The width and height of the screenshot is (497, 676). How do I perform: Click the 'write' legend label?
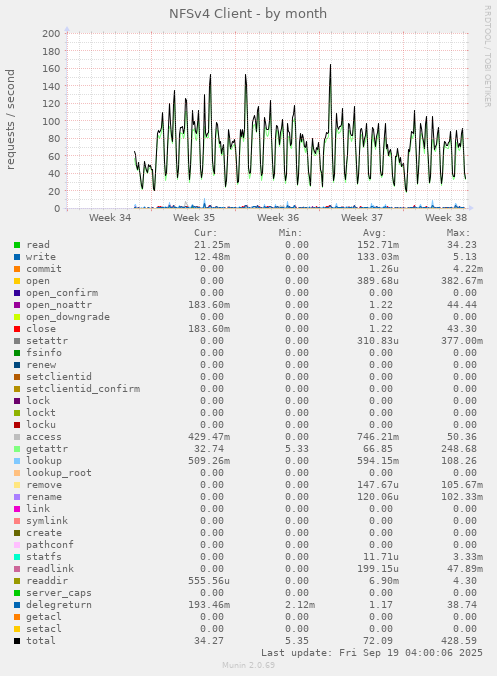coord(41,257)
